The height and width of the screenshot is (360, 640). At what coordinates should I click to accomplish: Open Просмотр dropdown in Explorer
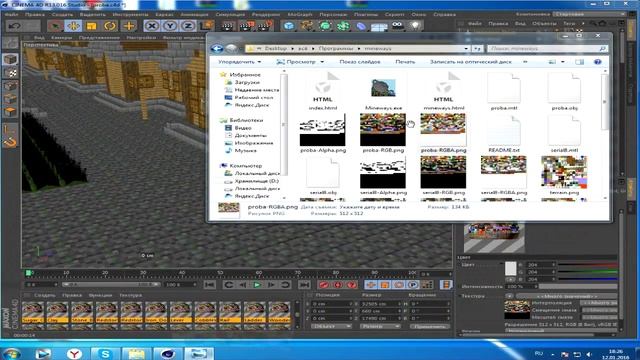click(x=300, y=62)
